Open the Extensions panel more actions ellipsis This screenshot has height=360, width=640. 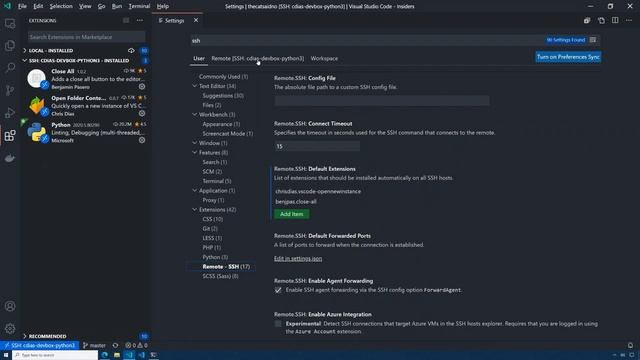coord(140,20)
